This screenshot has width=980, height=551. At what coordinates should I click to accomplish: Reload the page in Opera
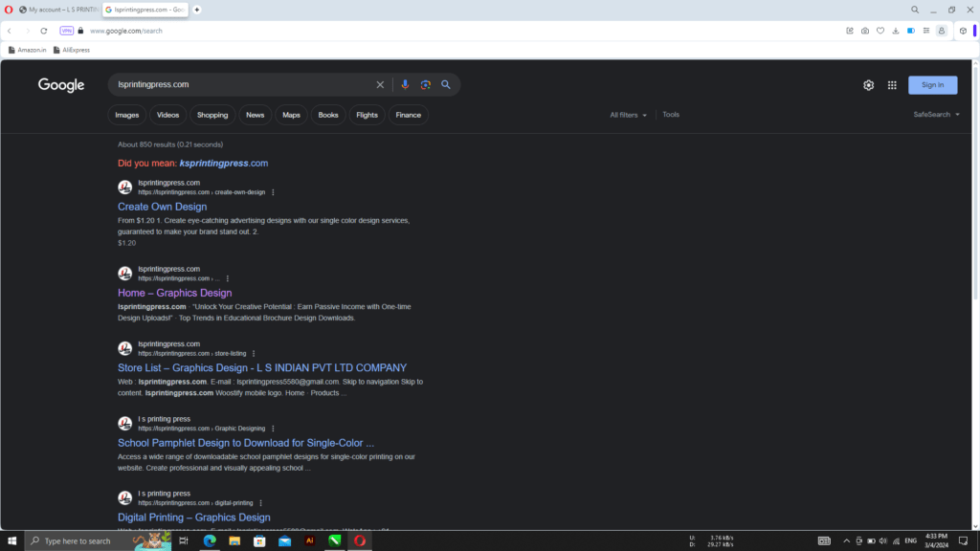44,31
